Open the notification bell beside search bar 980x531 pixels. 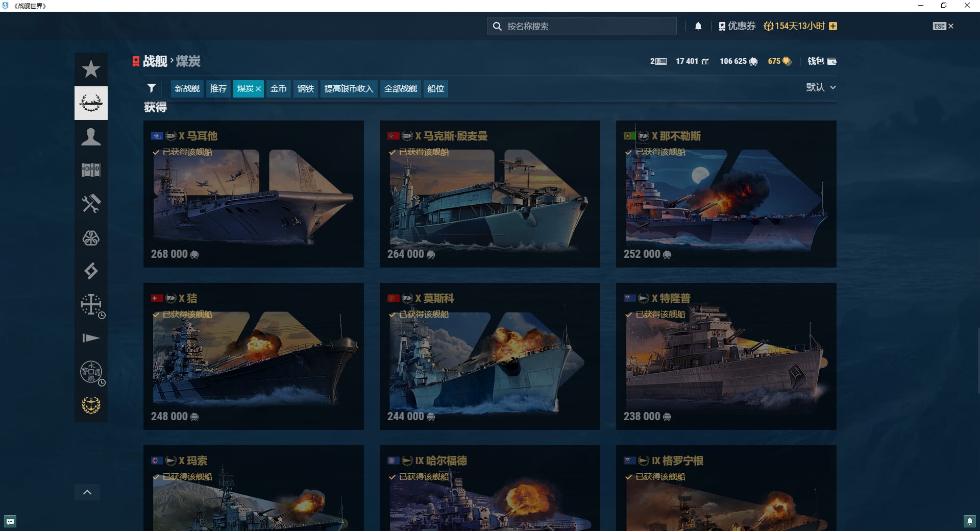(x=698, y=26)
